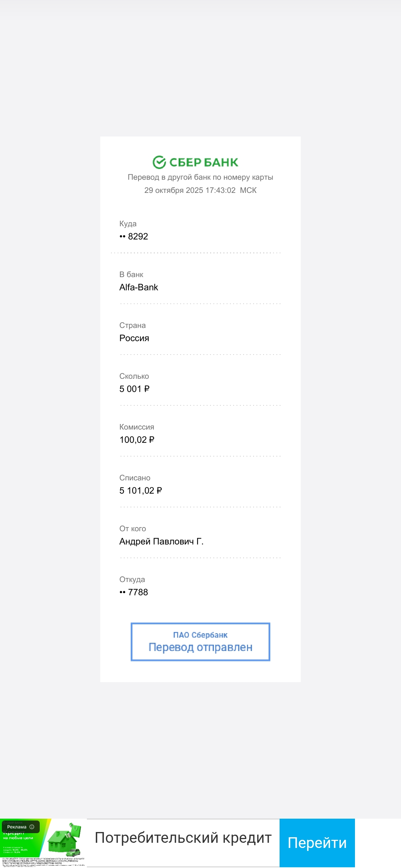Click the green house ad image
The height and width of the screenshot is (868, 401).
click(x=64, y=839)
